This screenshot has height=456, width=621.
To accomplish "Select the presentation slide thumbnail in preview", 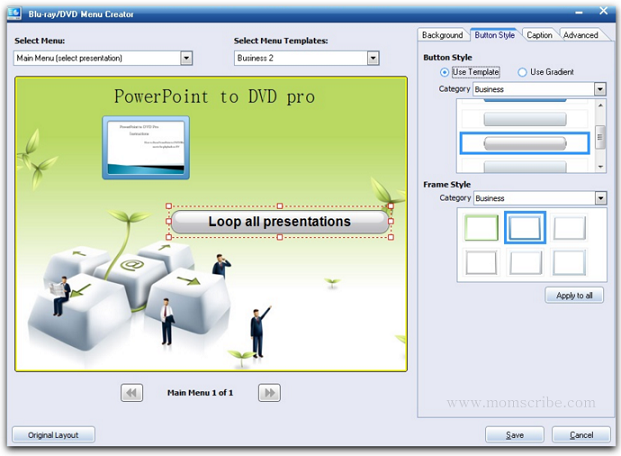I will click(x=146, y=147).
